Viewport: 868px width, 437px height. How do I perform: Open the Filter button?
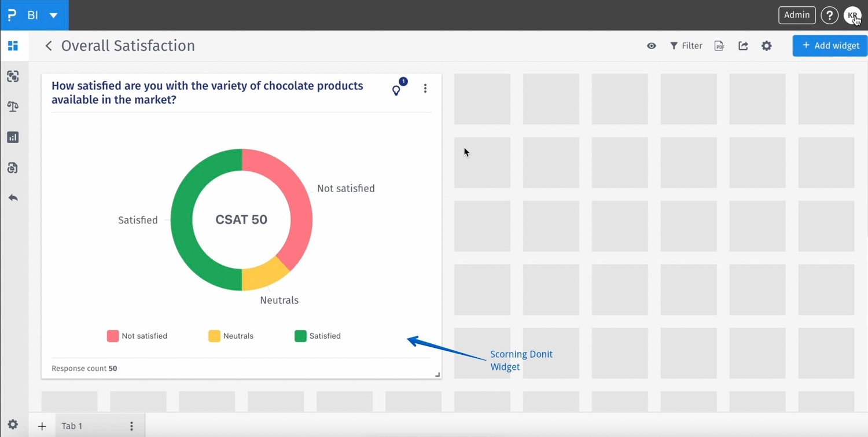[x=686, y=46]
